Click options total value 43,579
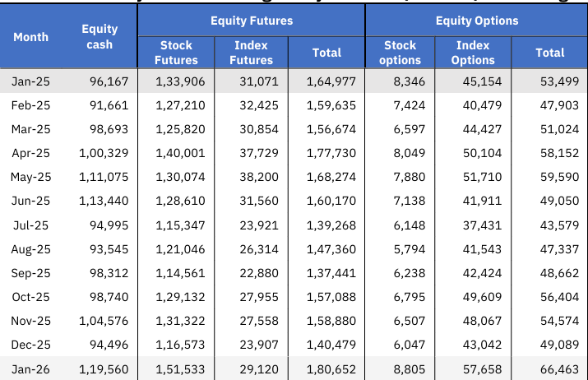The height and width of the screenshot is (380, 588). [559, 225]
